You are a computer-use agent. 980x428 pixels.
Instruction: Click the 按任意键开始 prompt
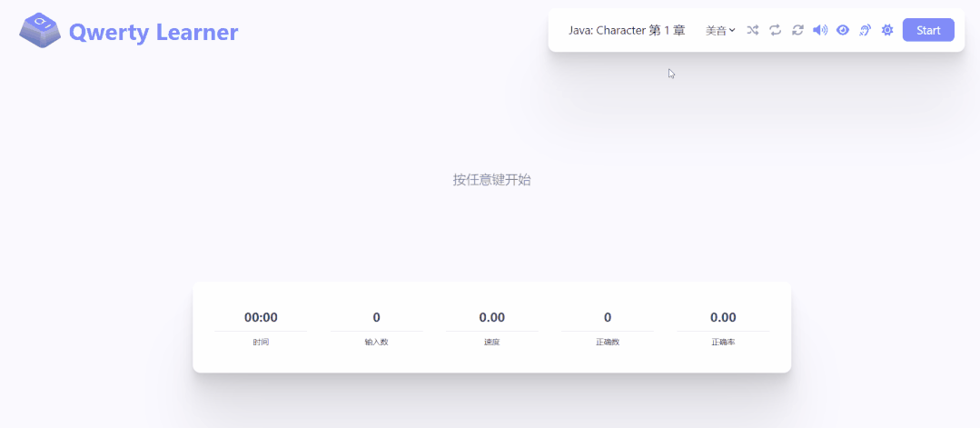pos(492,180)
